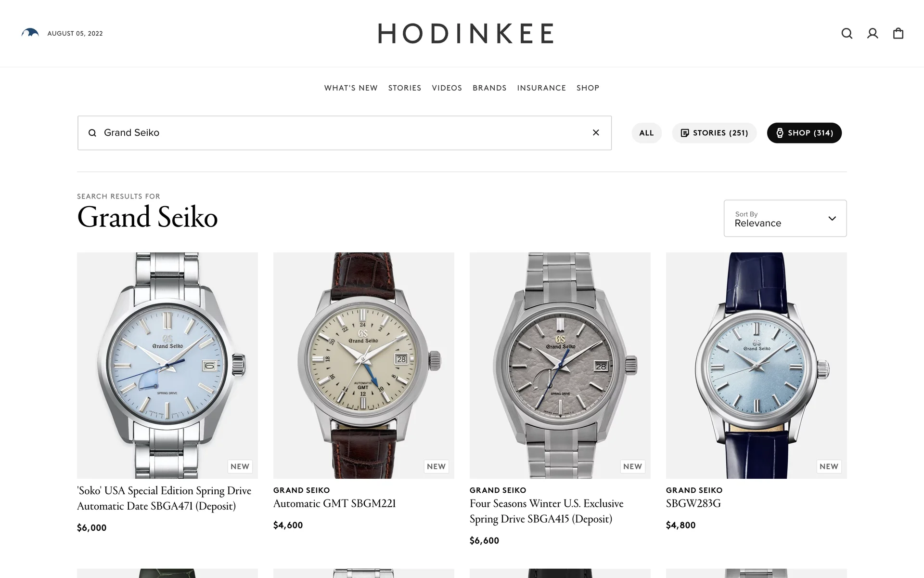The width and height of the screenshot is (924, 578).
Task: Click the HODINKEE logo
Action: click(465, 33)
